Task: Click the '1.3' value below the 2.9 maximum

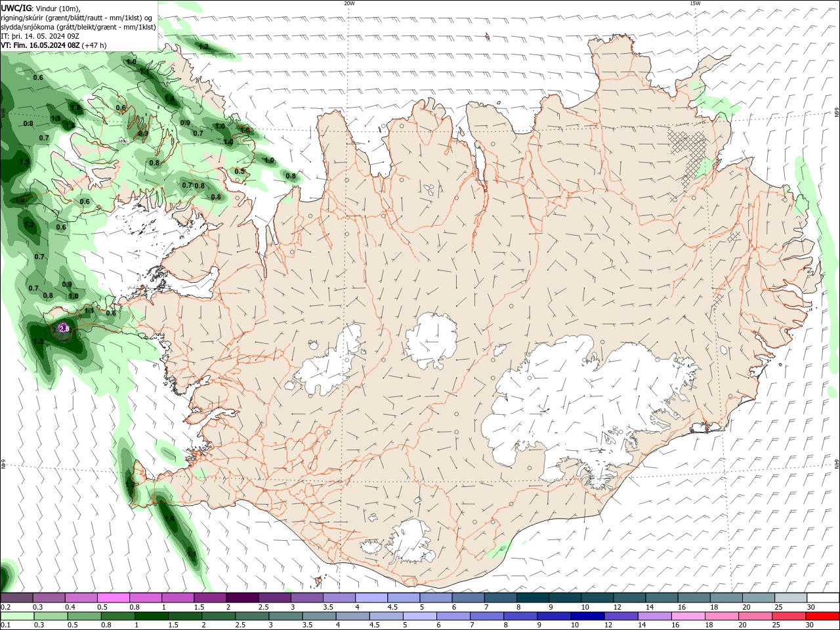Action: pyautogui.click(x=39, y=341)
